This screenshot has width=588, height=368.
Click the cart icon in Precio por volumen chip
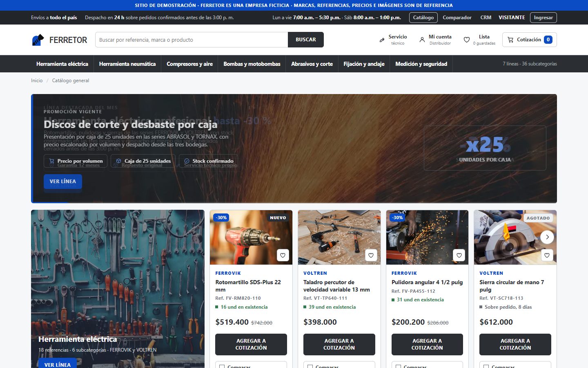pyautogui.click(x=51, y=161)
